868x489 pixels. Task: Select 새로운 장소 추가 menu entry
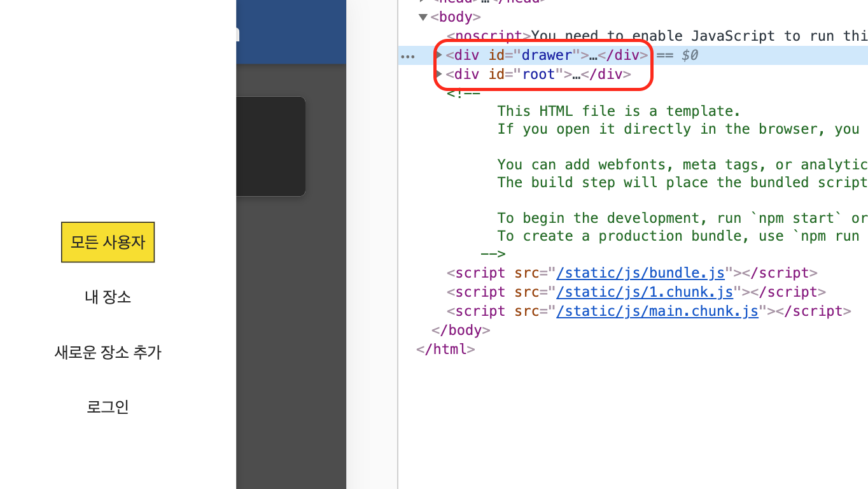click(x=108, y=351)
